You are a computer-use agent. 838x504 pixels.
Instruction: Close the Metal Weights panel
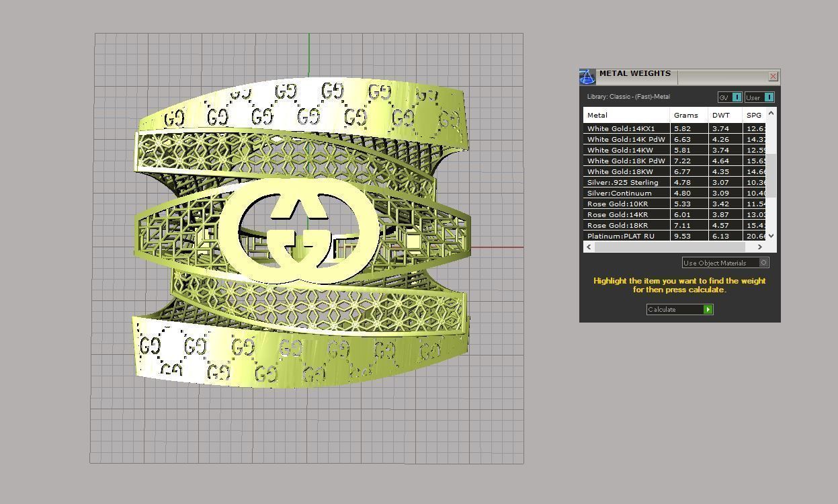773,77
